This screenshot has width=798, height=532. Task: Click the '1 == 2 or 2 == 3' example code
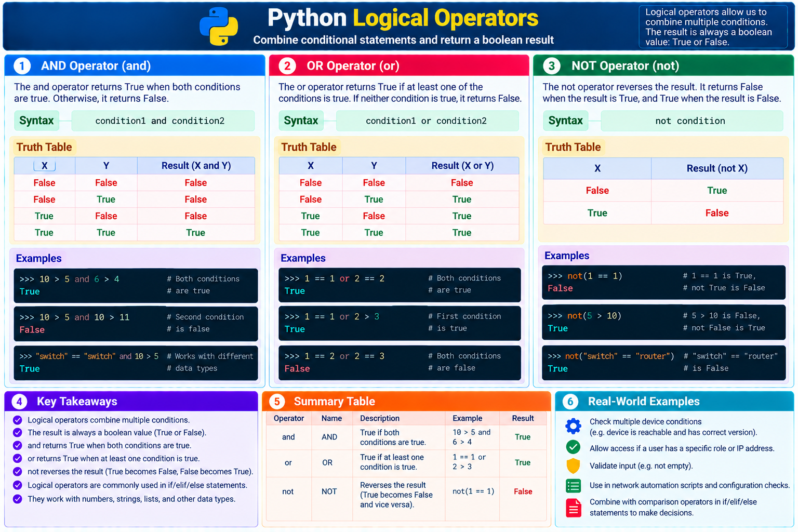click(x=335, y=356)
